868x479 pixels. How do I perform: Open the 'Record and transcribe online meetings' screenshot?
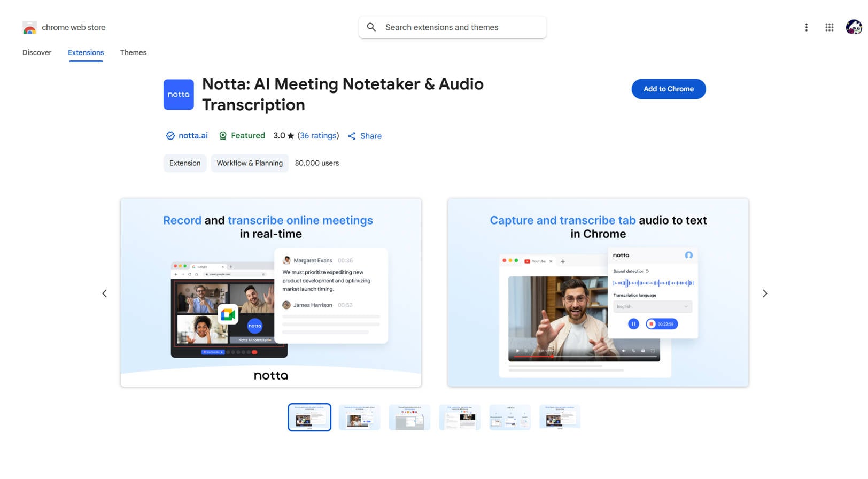click(x=271, y=292)
